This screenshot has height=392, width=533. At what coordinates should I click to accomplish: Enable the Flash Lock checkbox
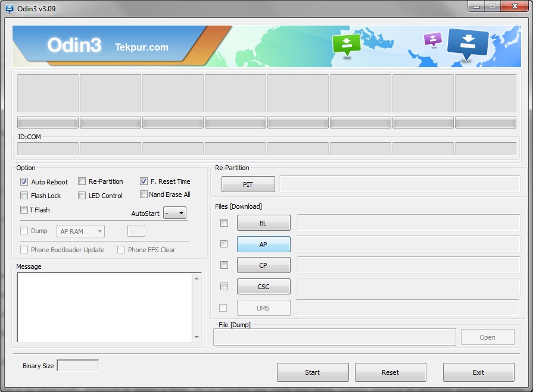(24, 196)
